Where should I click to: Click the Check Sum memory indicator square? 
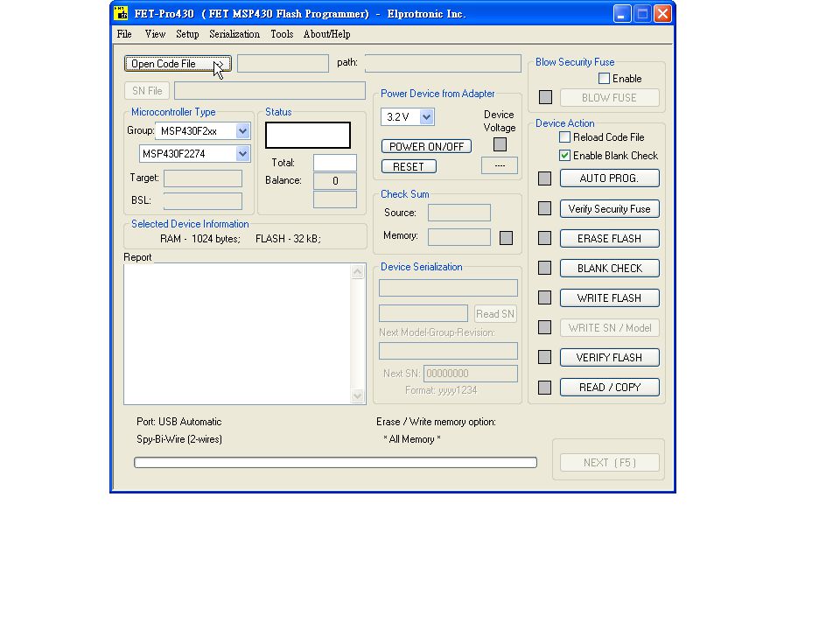[507, 238]
